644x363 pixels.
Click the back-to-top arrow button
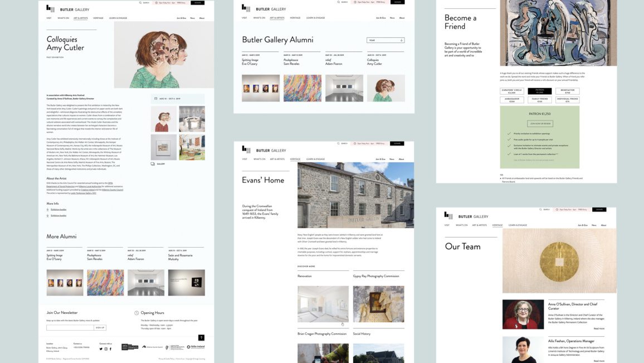pos(201,337)
